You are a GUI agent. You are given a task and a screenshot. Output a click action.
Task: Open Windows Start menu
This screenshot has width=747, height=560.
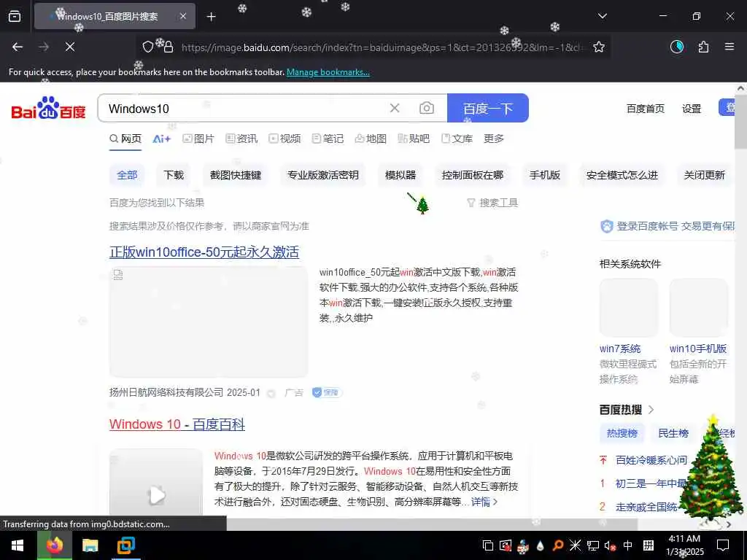tap(18, 545)
